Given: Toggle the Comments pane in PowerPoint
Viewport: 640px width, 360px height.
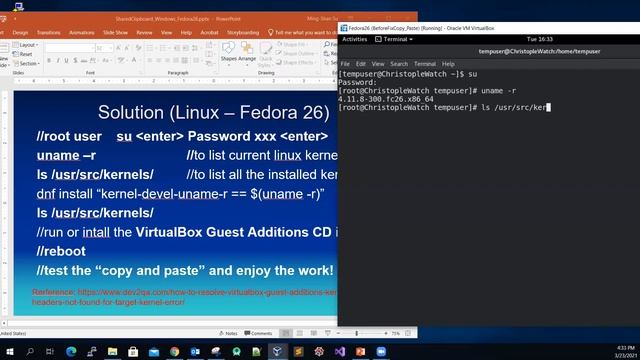Looking at the screenshot, I should [258, 333].
